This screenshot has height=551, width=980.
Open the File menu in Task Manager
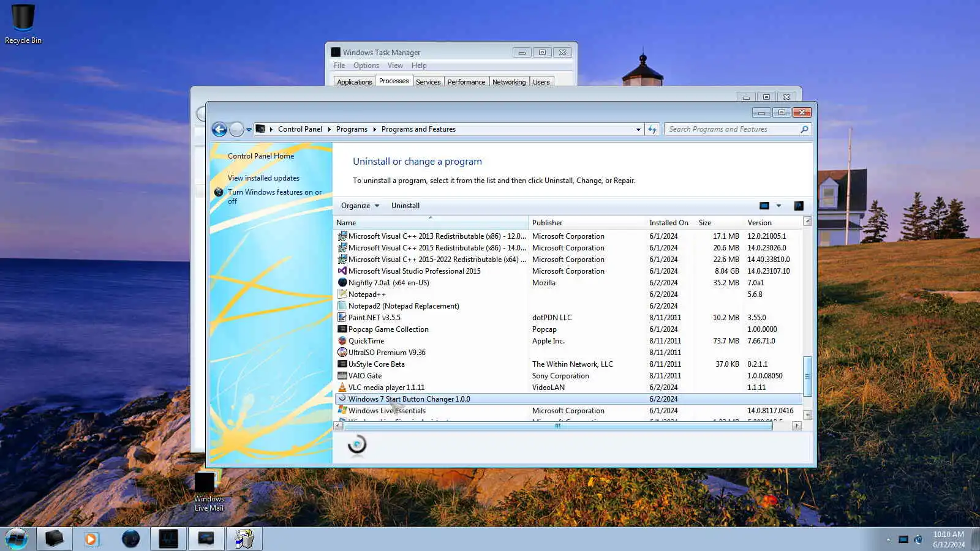tap(339, 66)
